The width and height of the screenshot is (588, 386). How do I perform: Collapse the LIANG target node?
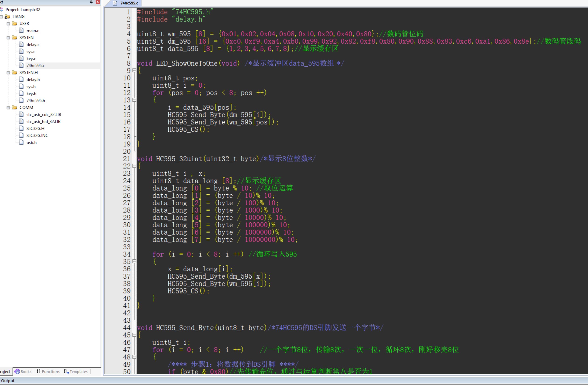tap(1, 17)
